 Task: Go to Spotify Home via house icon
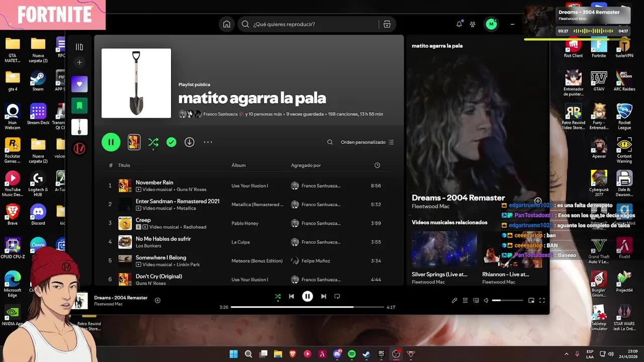227,24
